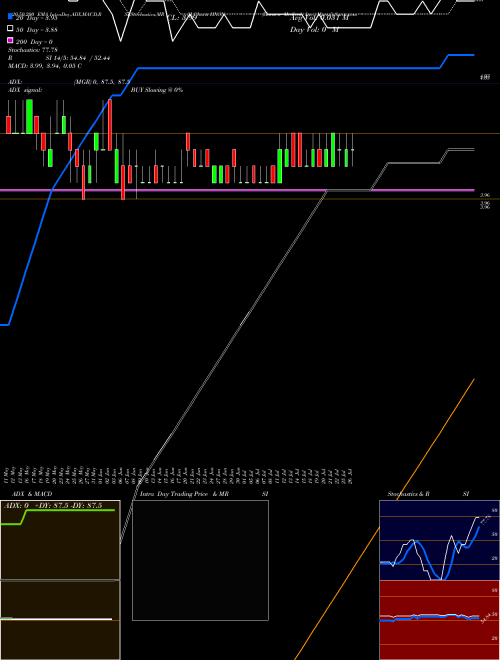Click the 'ADX: 0 +DY: 87.5 -DY: 87.5' header

pos(53,506)
